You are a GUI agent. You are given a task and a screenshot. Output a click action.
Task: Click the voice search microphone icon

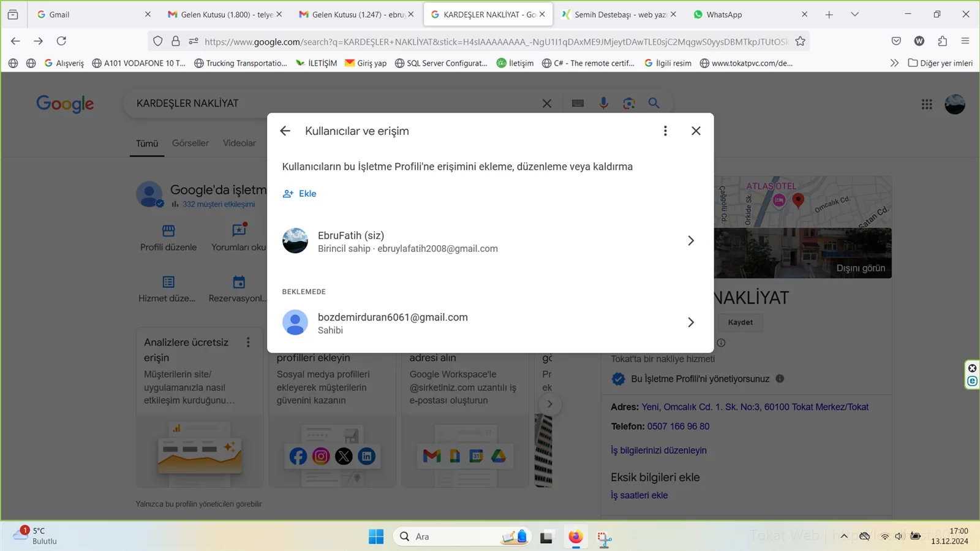(603, 104)
